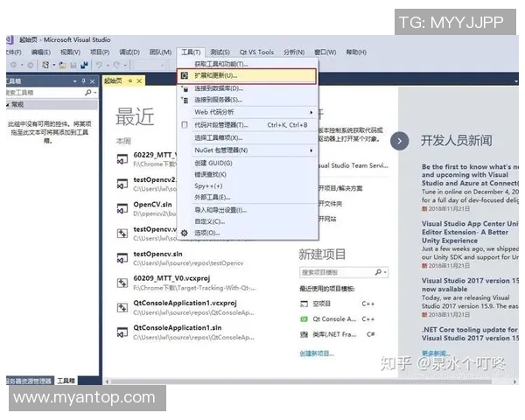Screen dimensions: 525x420
Task: Click the magnifier icon in 搜索项目模板
Action: (x=378, y=272)
